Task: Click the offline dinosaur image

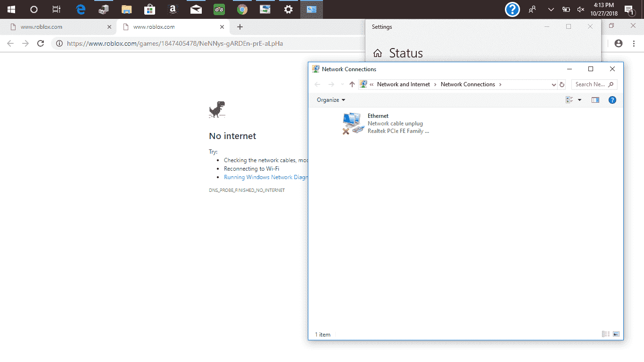Action: coord(217,109)
